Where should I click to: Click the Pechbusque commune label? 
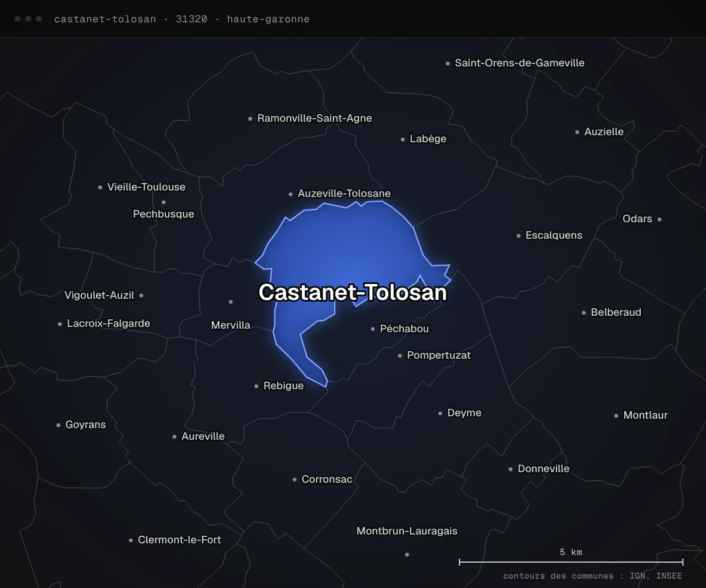(x=164, y=214)
